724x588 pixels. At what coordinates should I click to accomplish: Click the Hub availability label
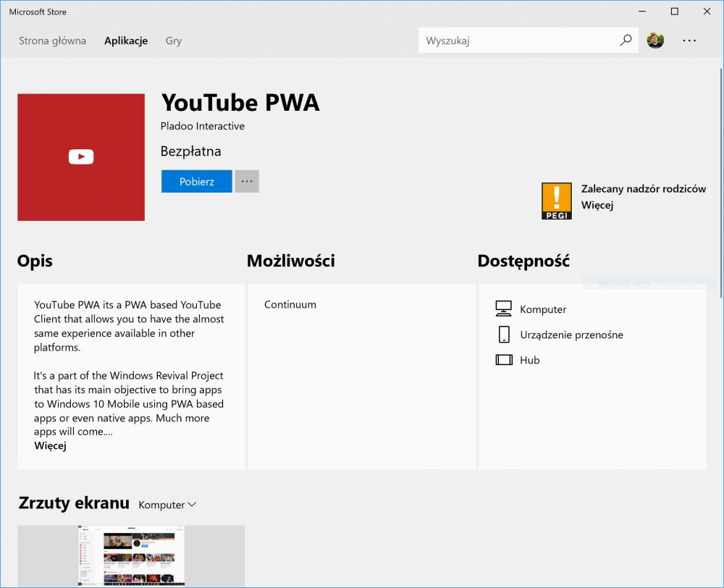coord(530,361)
